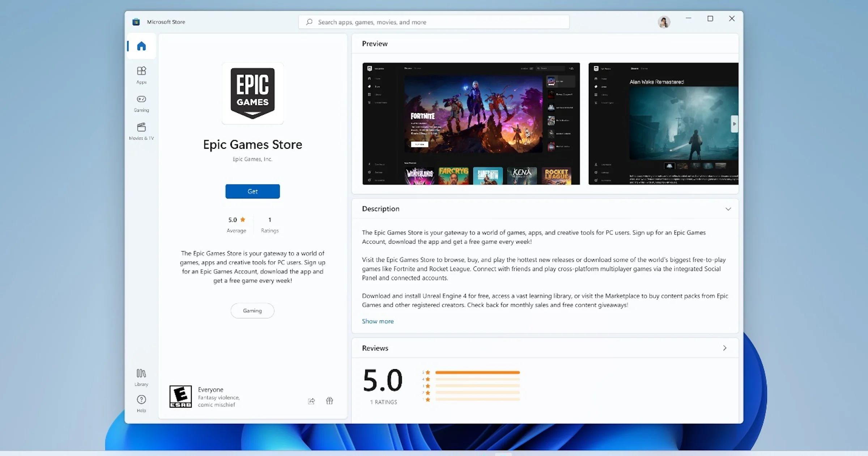
Task: Minimize the Microsoft Store window
Action: (688, 18)
